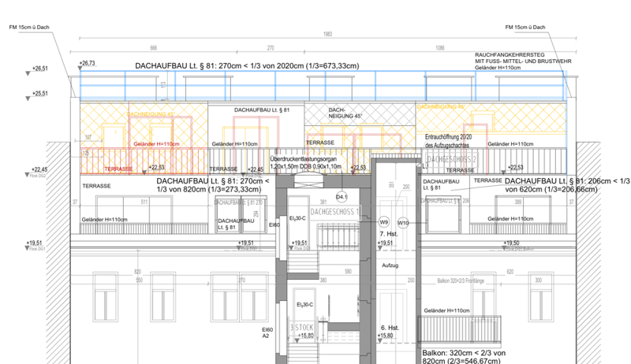Click the +19,50 elevation marker at right

510,243
